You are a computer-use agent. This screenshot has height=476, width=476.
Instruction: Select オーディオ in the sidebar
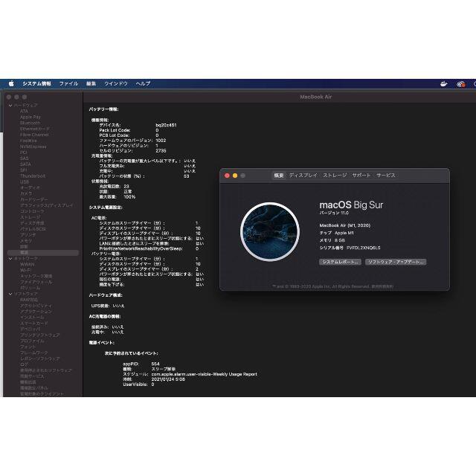click(x=30, y=187)
